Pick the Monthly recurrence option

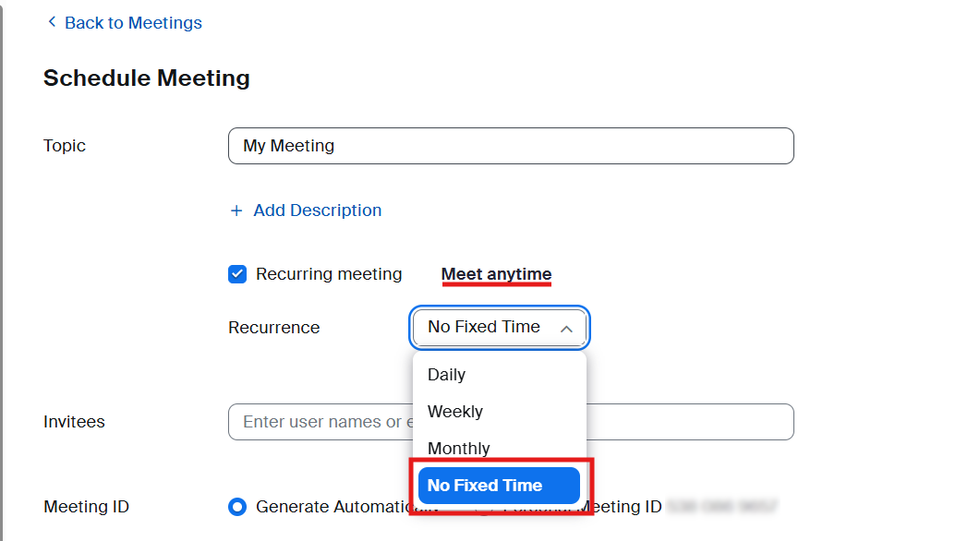pyautogui.click(x=459, y=449)
